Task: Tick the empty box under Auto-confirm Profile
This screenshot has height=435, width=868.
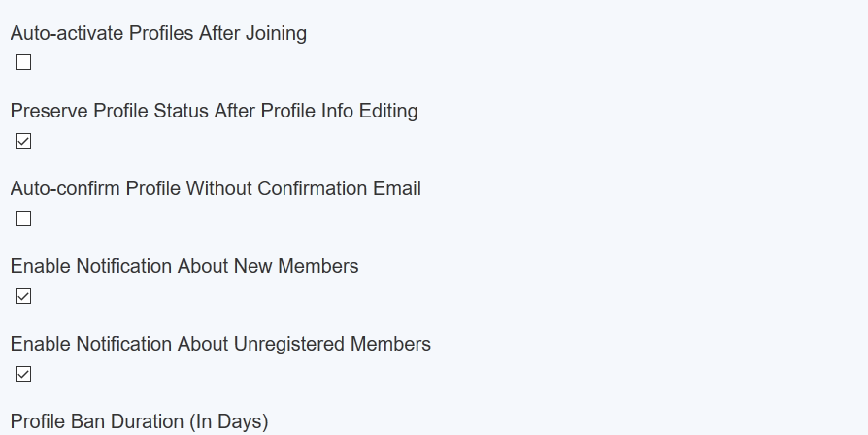Action: coord(23,218)
